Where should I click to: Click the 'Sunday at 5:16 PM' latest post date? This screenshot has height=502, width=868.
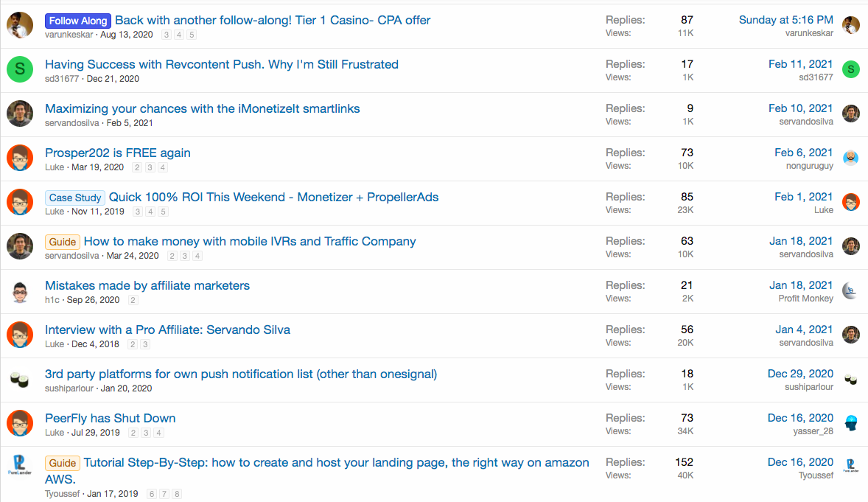click(785, 20)
